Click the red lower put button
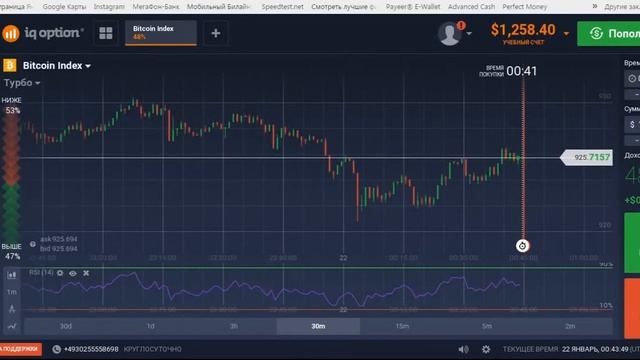Screen dimensions: 640x360 (x=632, y=309)
